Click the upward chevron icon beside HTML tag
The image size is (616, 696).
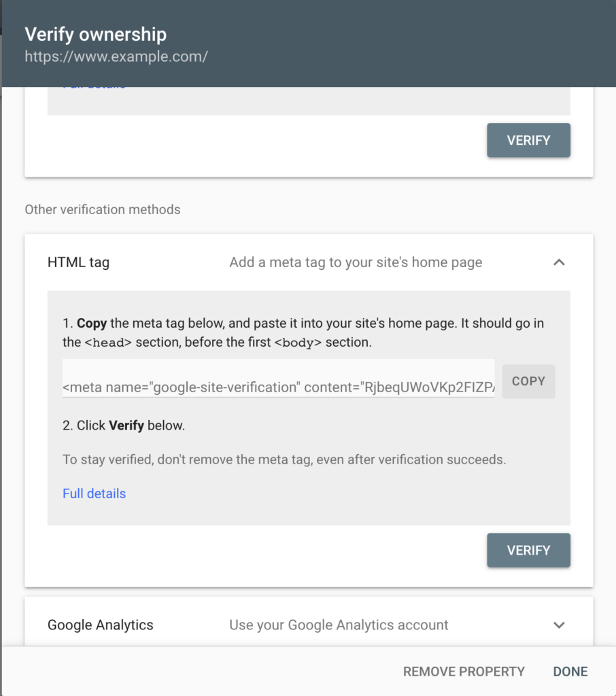pyautogui.click(x=559, y=262)
